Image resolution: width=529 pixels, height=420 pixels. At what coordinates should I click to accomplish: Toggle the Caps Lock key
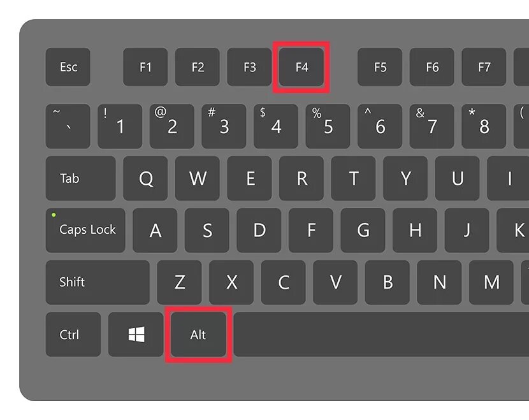pos(85,231)
